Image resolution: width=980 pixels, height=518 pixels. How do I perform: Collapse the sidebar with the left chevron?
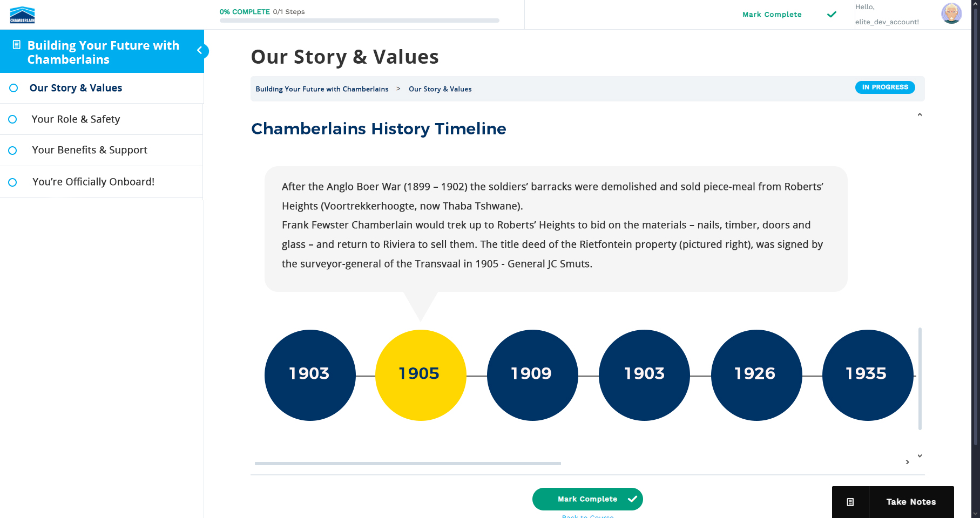click(x=200, y=51)
